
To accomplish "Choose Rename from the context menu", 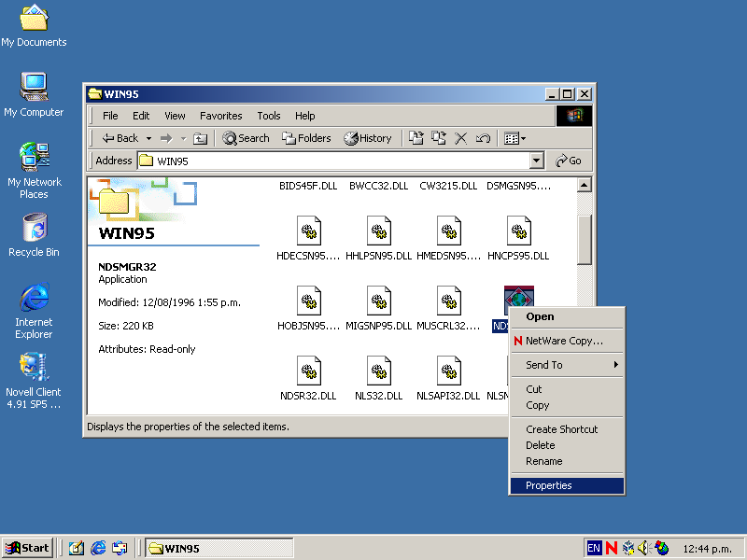I will pyautogui.click(x=567, y=461).
